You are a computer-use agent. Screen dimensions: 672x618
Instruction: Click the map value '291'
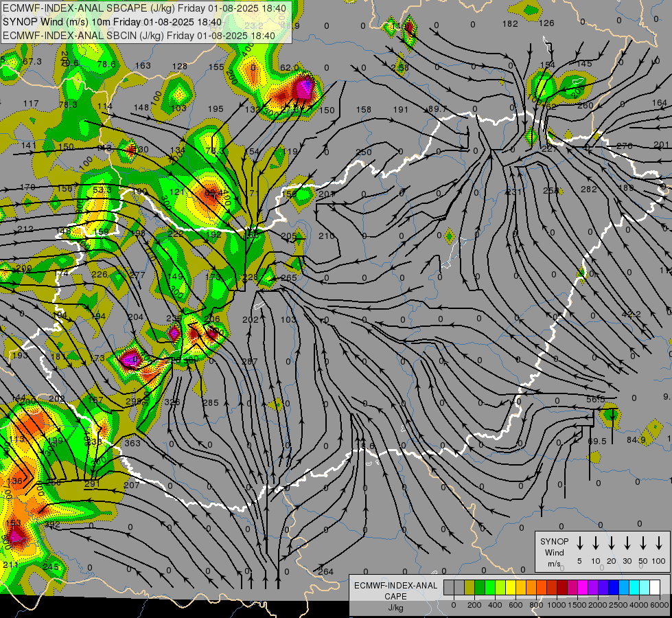[92, 484]
